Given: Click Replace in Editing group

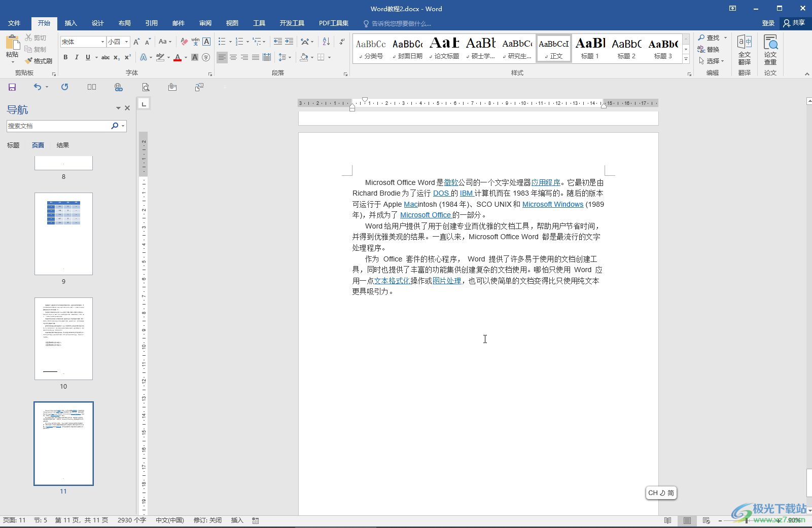Looking at the screenshot, I should point(709,49).
